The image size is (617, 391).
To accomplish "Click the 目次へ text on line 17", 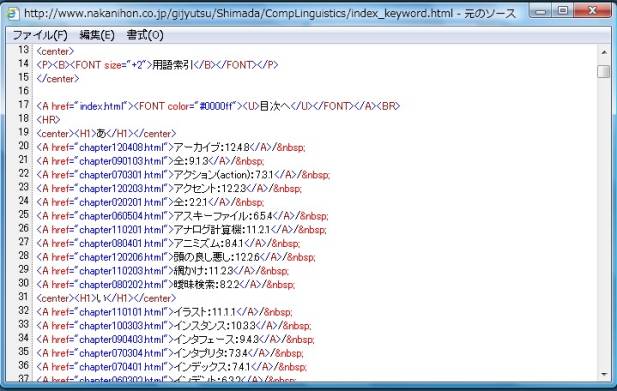I will click(x=275, y=106).
